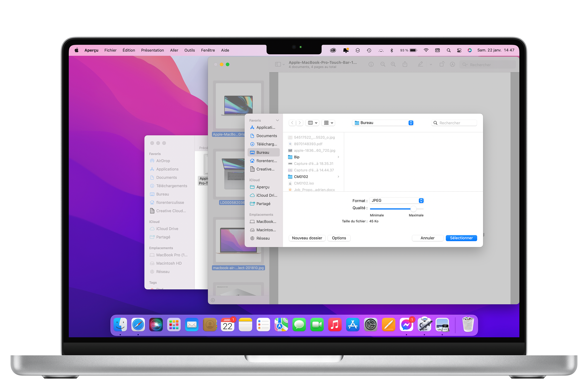Click the rotate icon in Preview toolbar
Viewport: 588px width, 382px height.
click(442, 64)
